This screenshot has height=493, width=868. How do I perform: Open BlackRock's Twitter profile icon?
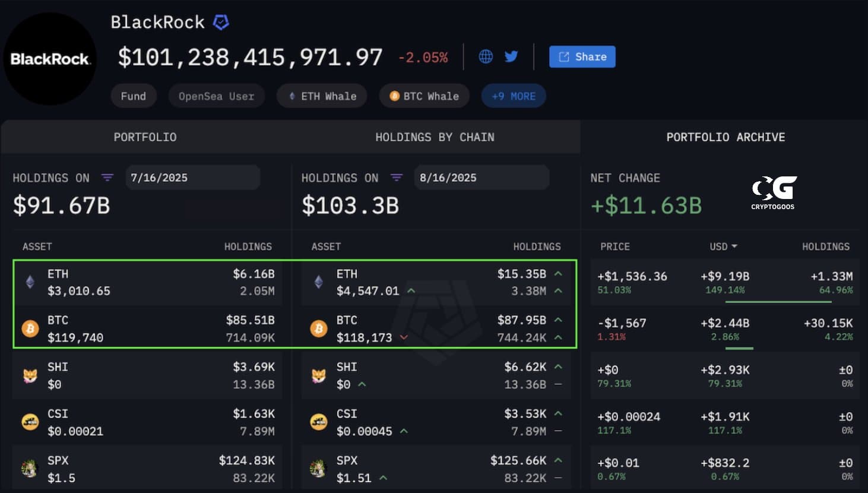point(511,56)
